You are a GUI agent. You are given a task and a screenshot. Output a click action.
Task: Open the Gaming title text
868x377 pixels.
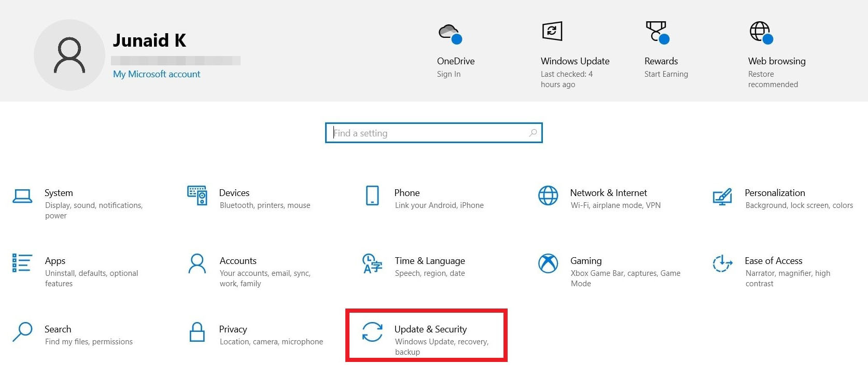(x=586, y=261)
